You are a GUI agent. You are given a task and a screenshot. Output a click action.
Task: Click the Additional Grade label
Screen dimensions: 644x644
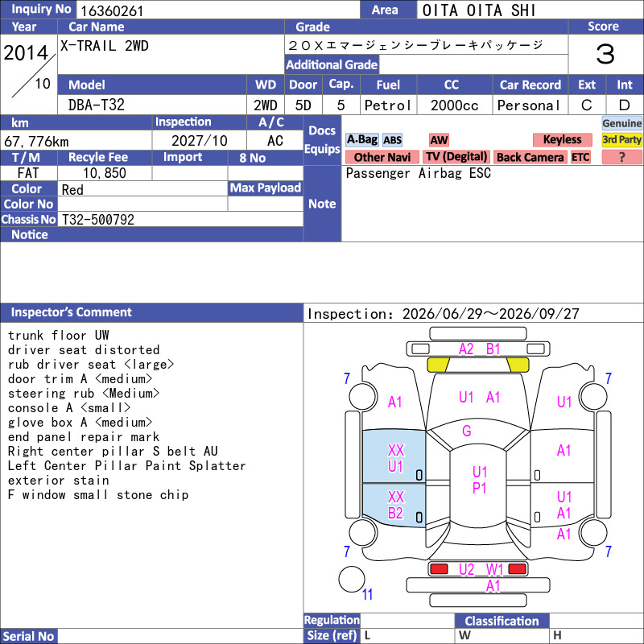pos(332,65)
